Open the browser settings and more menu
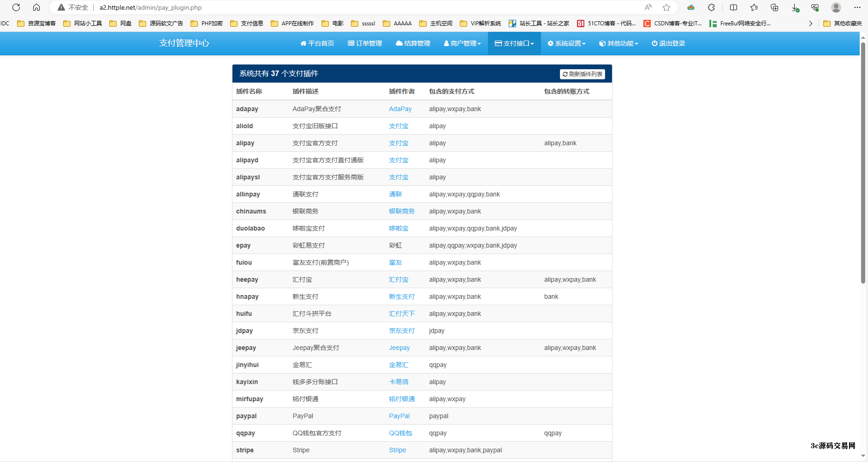The width and height of the screenshot is (868, 462). click(x=857, y=7)
